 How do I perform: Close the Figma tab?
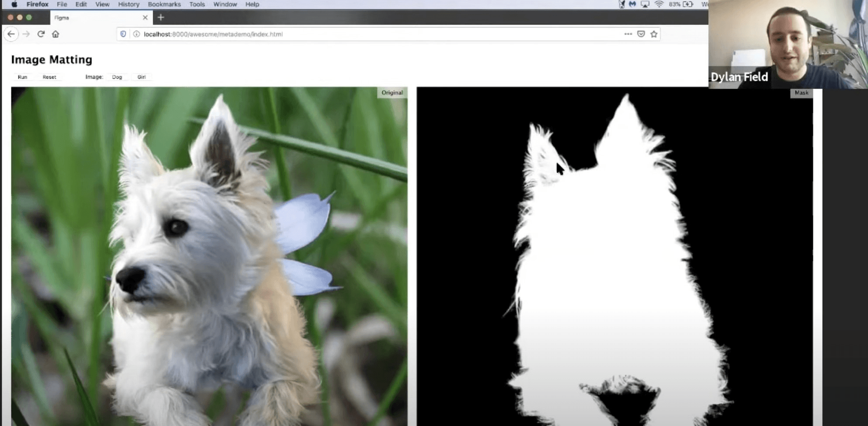pyautogui.click(x=145, y=18)
